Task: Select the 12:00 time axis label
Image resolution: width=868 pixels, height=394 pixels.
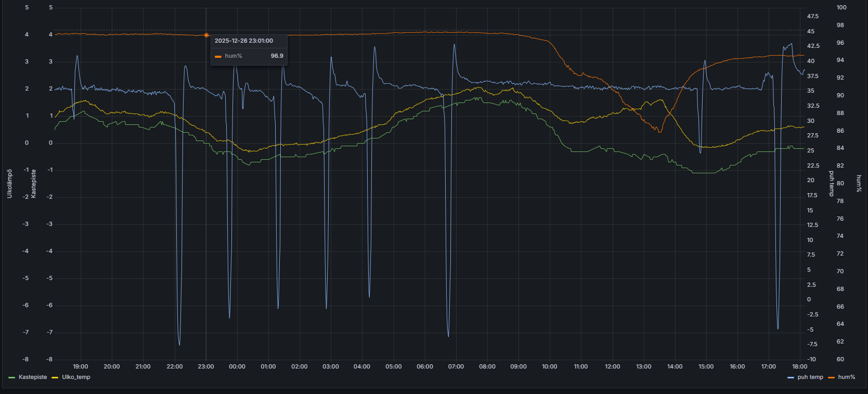Action: coord(612,367)
